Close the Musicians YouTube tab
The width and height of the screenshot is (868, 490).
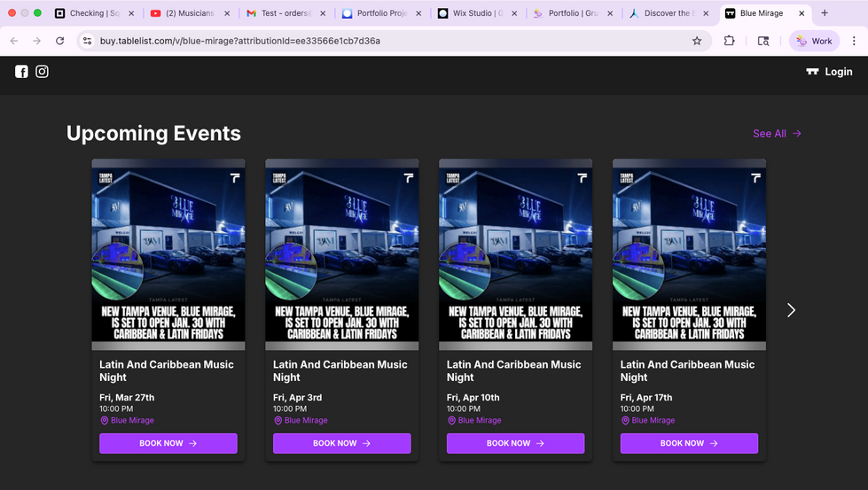(227, 13)
